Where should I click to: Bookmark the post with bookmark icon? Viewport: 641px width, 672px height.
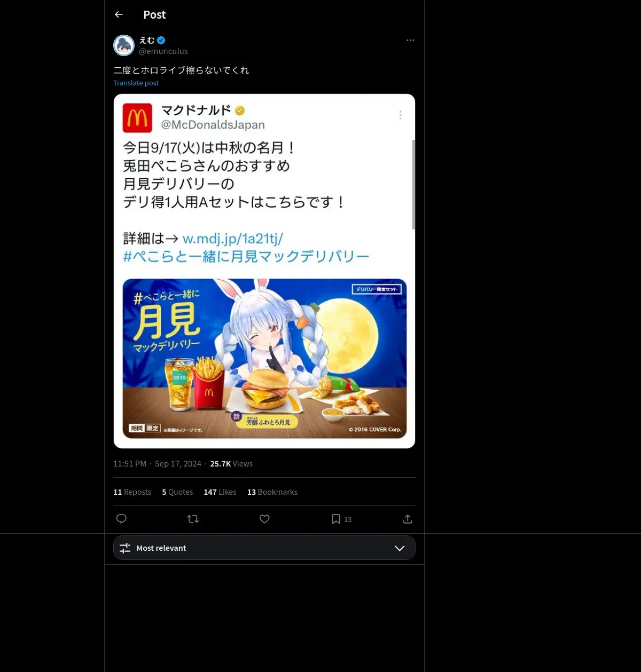[x=336, y=519]
